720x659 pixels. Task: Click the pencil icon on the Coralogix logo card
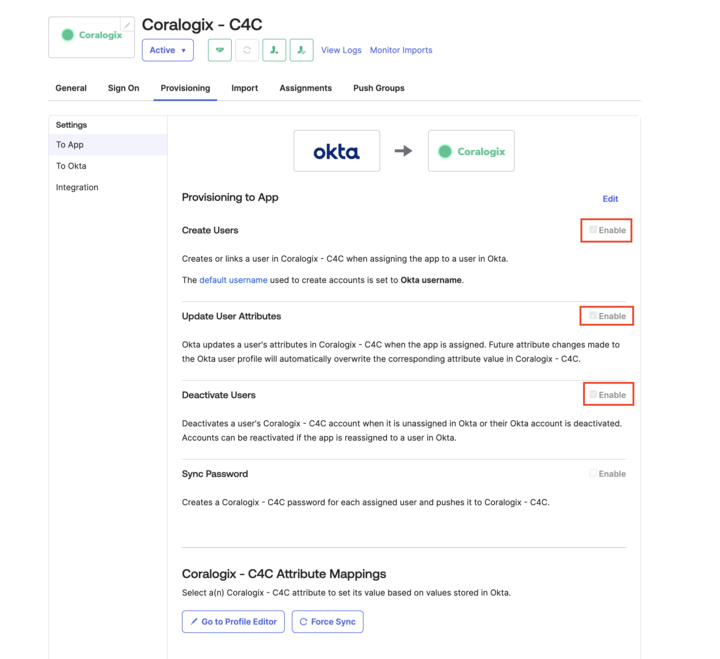tap(127, 24)
